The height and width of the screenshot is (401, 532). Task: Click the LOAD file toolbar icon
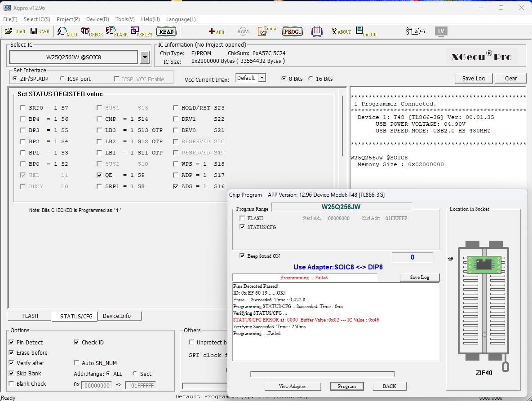click(14, 31)
